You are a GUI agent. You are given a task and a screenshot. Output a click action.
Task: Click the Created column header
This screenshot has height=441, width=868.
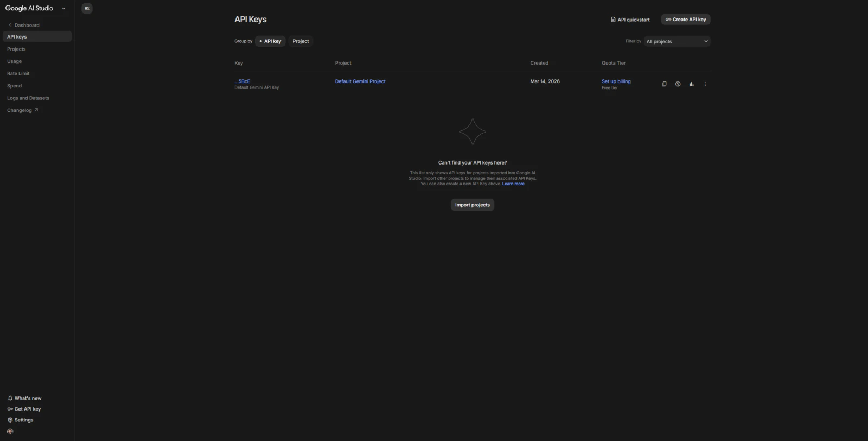point(539,63)
